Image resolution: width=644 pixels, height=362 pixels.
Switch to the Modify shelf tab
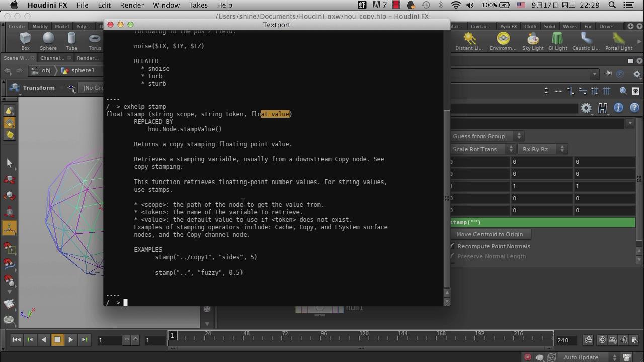tap(40, 26)
